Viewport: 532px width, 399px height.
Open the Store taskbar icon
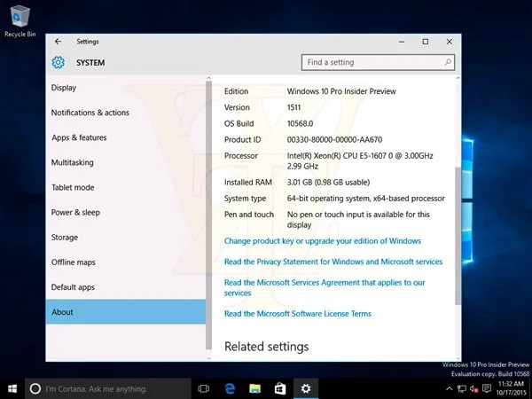[x=280, y=389]
